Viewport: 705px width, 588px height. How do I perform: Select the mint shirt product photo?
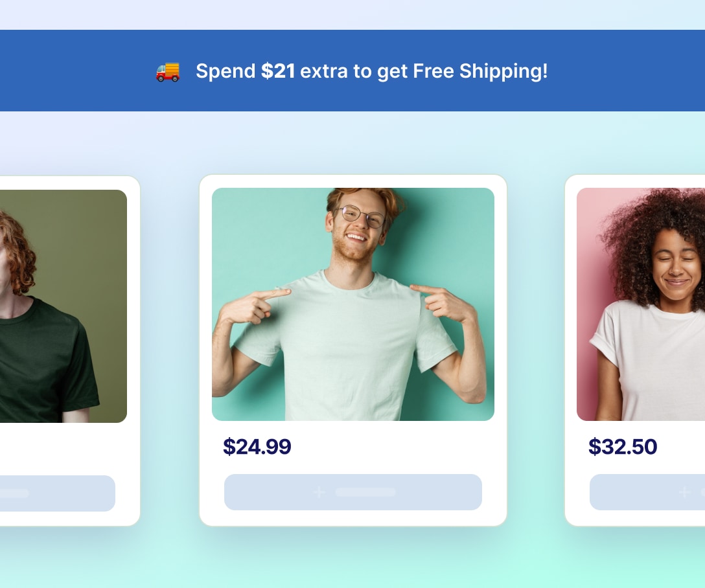353,304
